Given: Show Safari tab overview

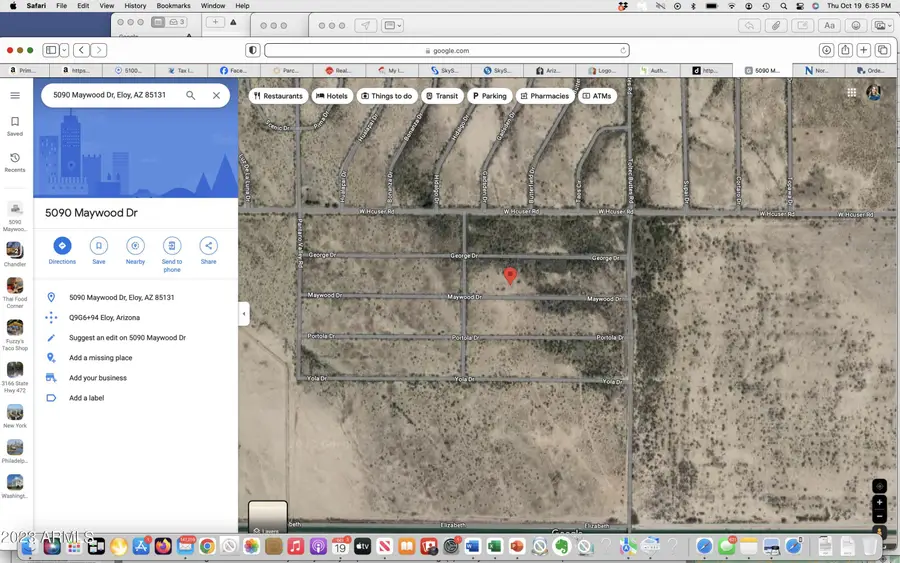Looking at the screenshot, I should coord(883,50).
